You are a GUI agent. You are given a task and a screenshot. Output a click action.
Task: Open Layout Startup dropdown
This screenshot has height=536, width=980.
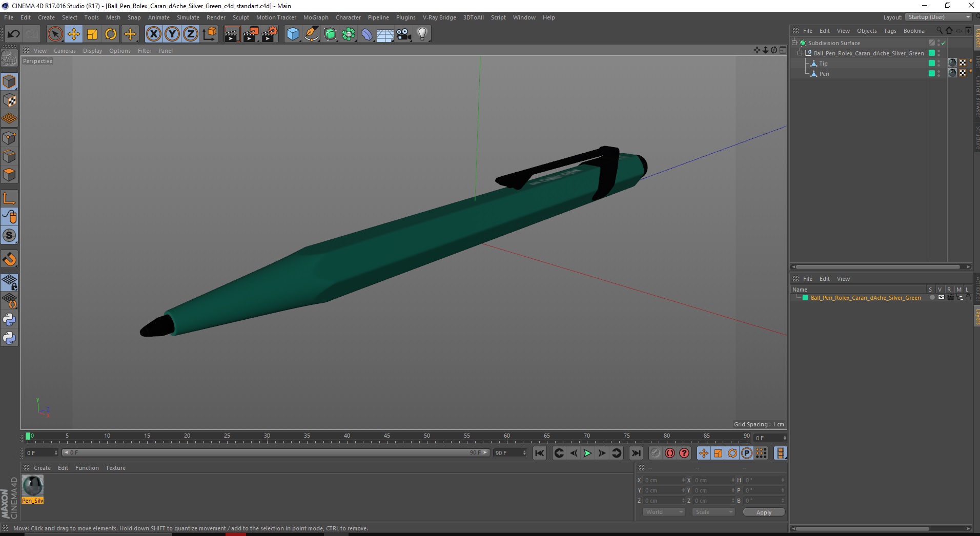pyautogui.click(x=938, y=17)
